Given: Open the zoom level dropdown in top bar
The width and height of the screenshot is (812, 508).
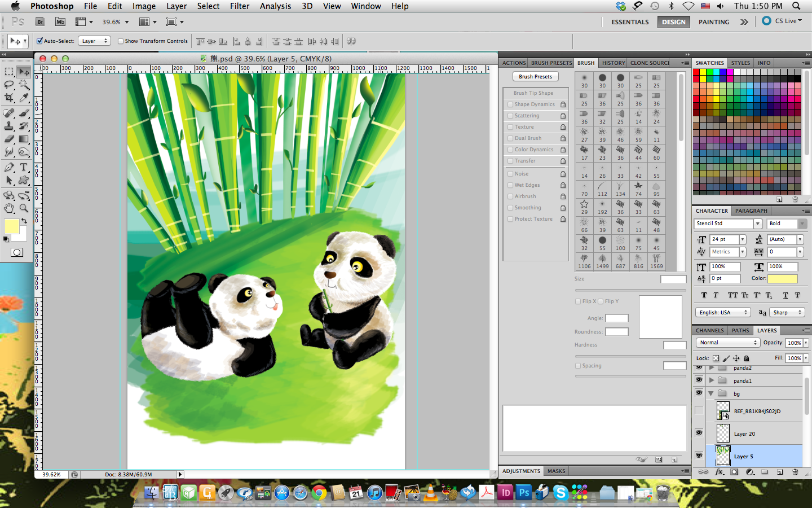Looking at the screenshot, I should (x=127, y=22).
